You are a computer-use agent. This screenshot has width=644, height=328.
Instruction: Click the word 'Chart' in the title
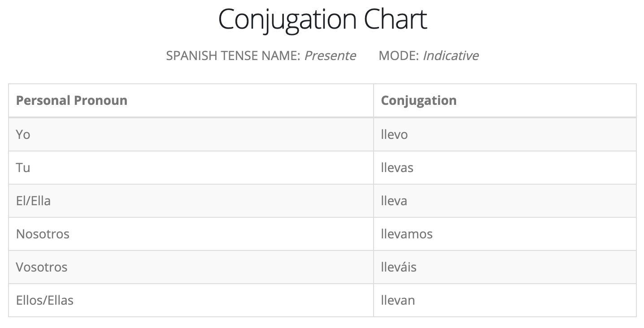(395, 19)
